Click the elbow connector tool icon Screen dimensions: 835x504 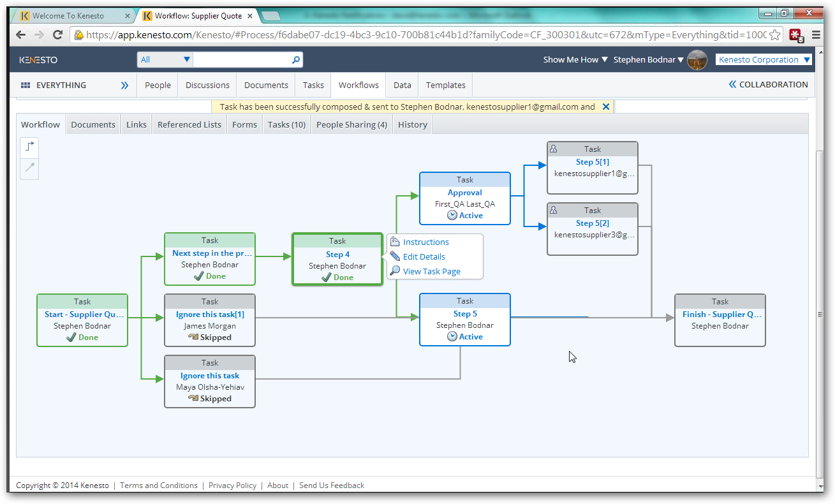(x=29, y=147)
